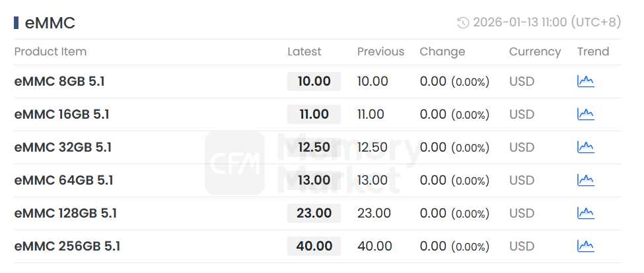
Task: Open the eMMC 256GB 5.1 product link
Action: point(67,247)
